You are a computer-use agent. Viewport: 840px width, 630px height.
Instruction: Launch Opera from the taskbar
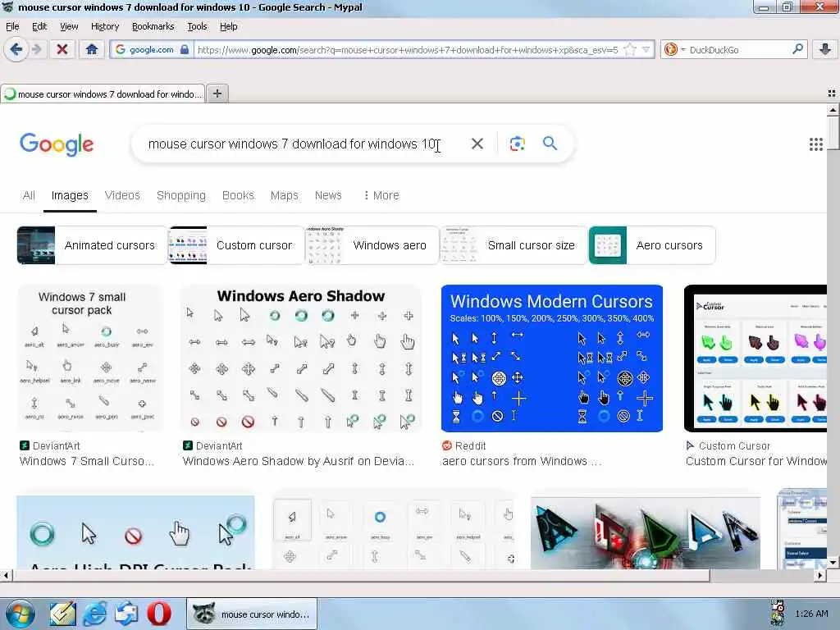tap(159, 614)
